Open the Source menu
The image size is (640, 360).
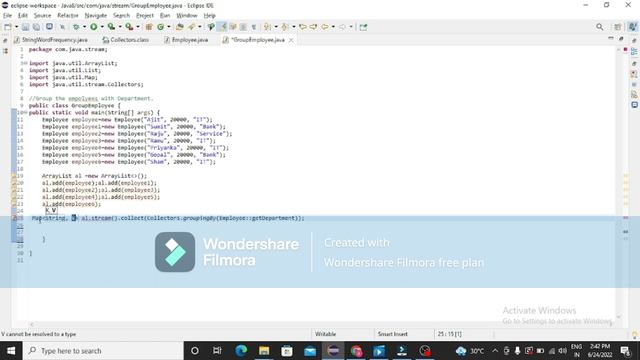click(x=42, y=16)
